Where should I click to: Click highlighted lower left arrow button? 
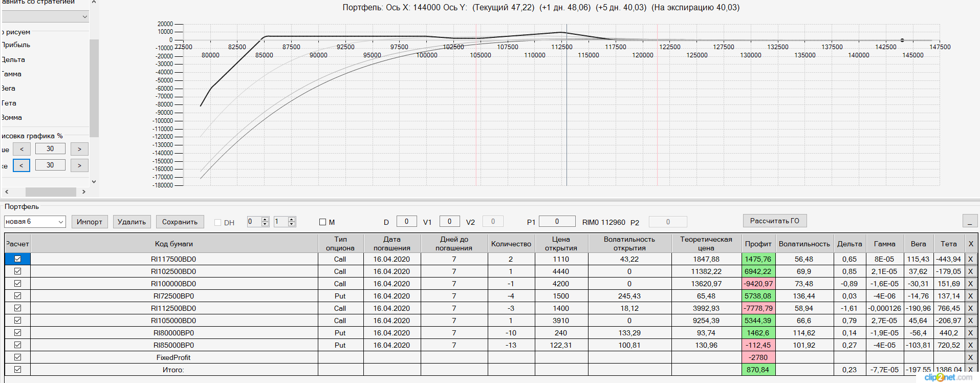point(21,165)
